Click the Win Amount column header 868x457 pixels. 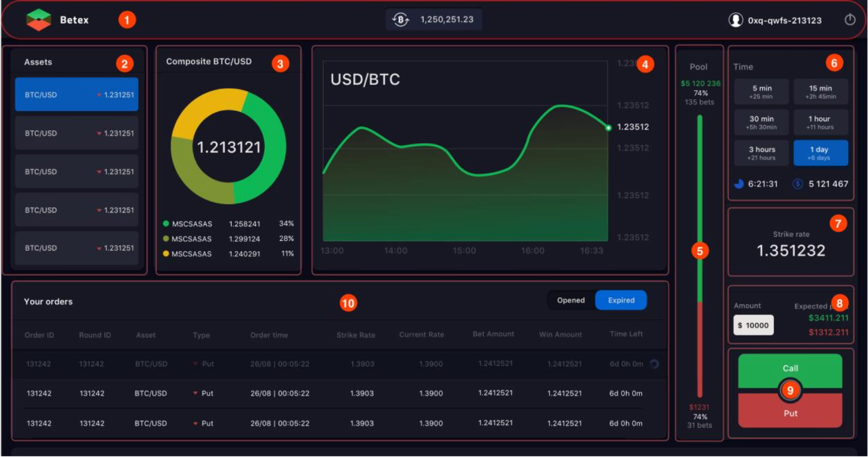(x=560, y=334)
